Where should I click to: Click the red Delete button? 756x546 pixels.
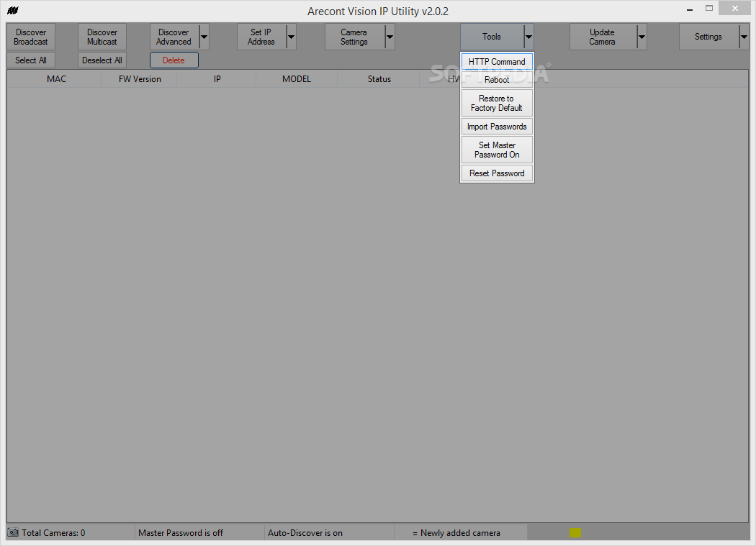coord(174,60)
